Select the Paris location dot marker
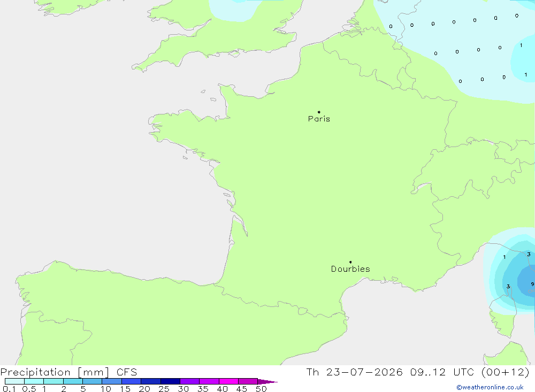 319,112
